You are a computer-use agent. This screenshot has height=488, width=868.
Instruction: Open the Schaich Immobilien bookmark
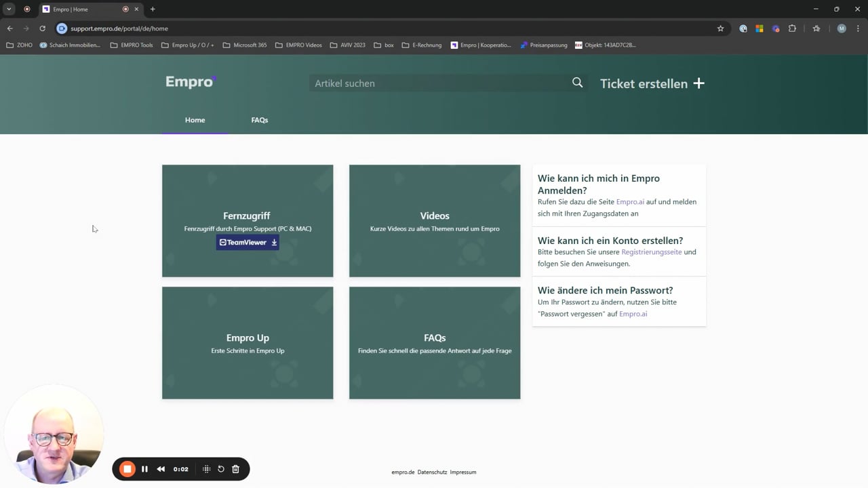(70, 45)
